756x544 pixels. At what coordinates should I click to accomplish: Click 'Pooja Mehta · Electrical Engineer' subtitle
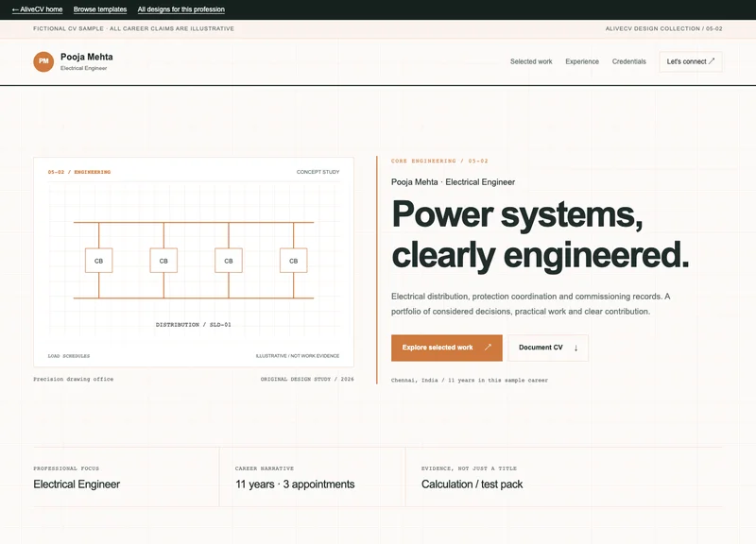(x=453, y=182)
